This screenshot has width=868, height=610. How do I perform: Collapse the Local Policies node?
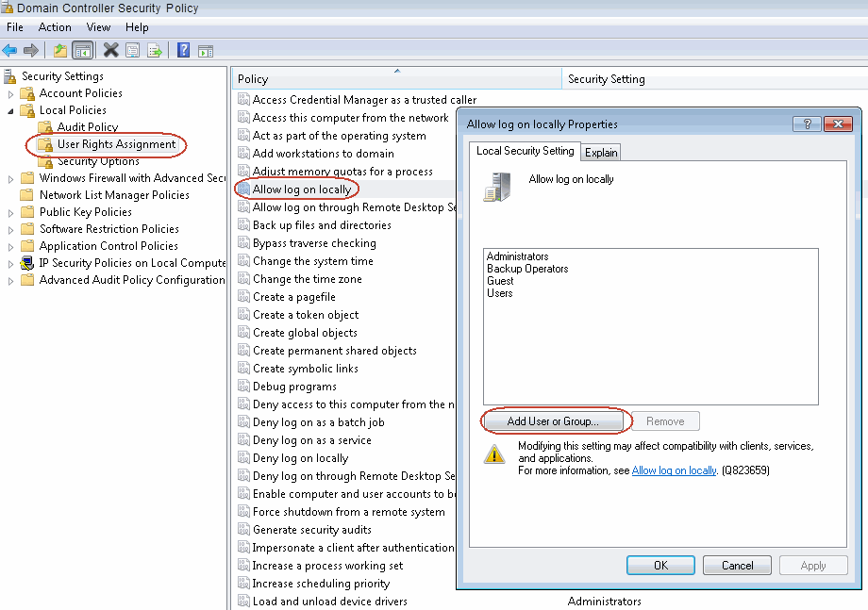click(x=10, y=111)
